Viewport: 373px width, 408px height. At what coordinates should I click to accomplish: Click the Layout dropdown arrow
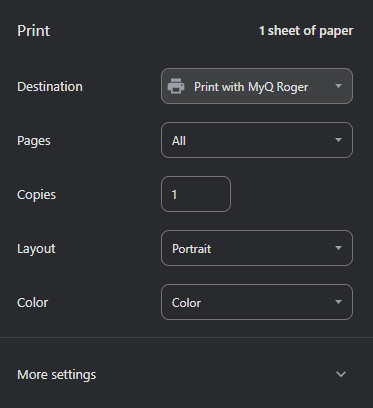click(x=338, y=248)
